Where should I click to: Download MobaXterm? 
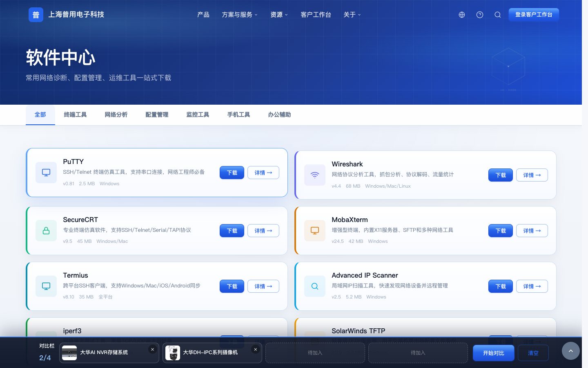coord(501,231)
